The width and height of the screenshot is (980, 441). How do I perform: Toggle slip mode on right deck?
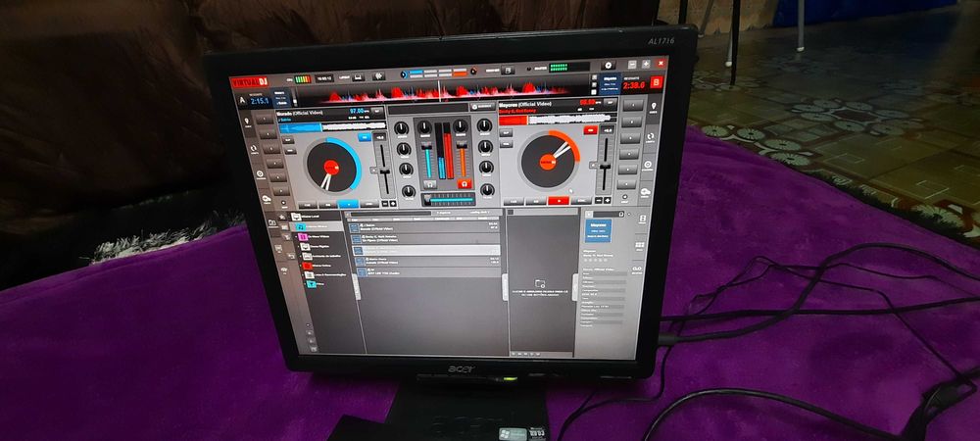click(508, 134)
